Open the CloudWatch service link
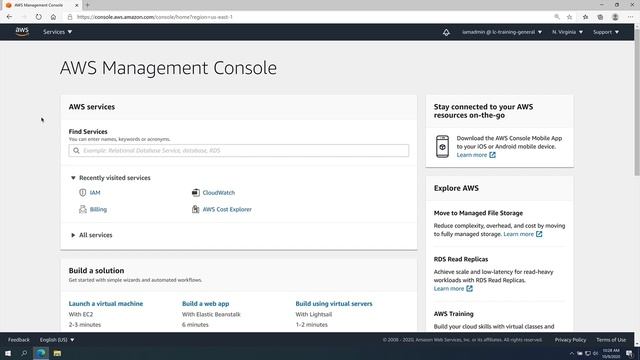This screenshot has height=360, width=640. pos(219,193)
